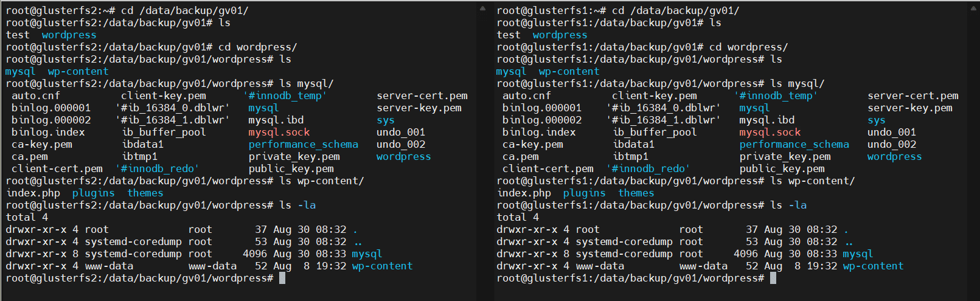Click mysql.sock in the glusterfs2 pane
The image size is (980, 301).
[279, 132]
